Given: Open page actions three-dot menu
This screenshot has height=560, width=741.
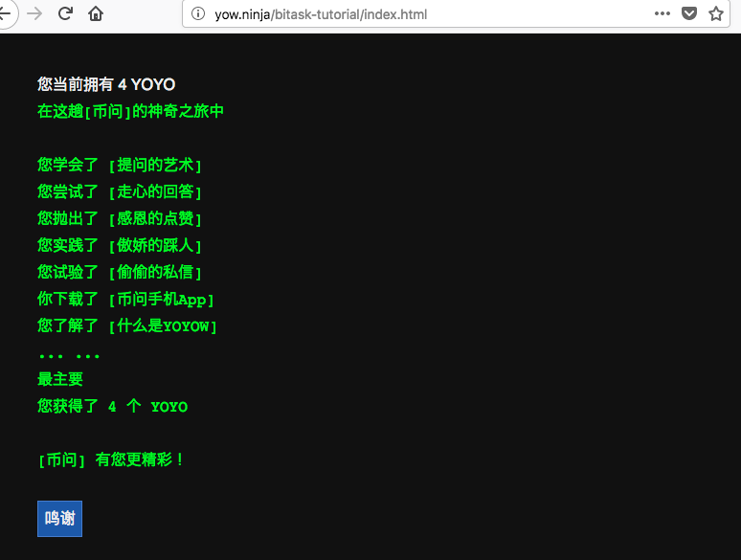Looking at the screenshot, I should tap(662, 13).
